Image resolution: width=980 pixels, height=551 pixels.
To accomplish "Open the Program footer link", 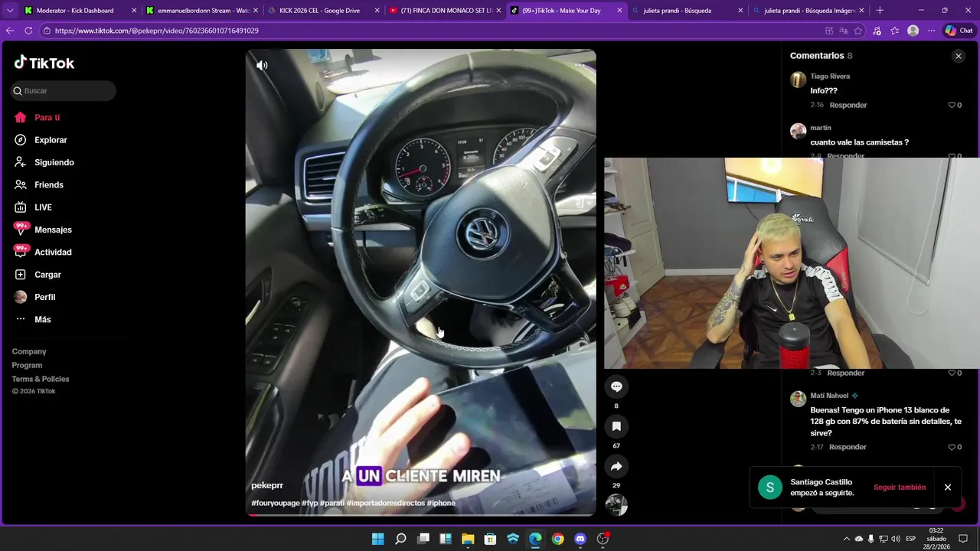I will 27,365.
